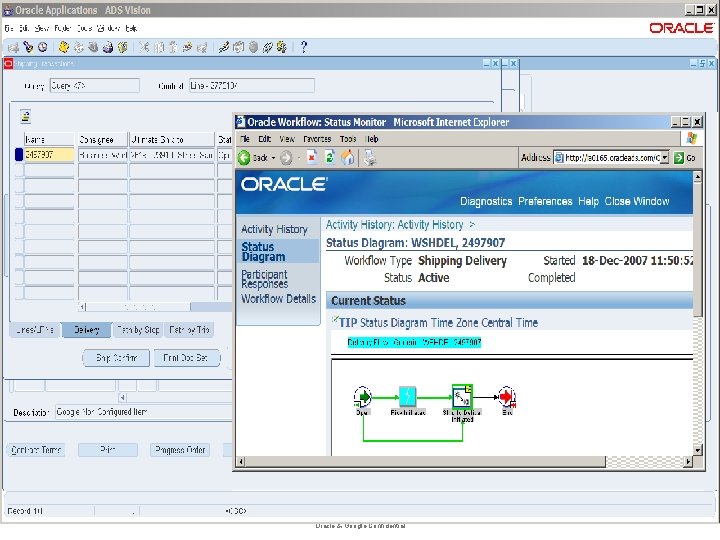Viewport: 720px width, 540px height.
Task: Open Workflow Details in left navigation
Action: coord(279,299)
